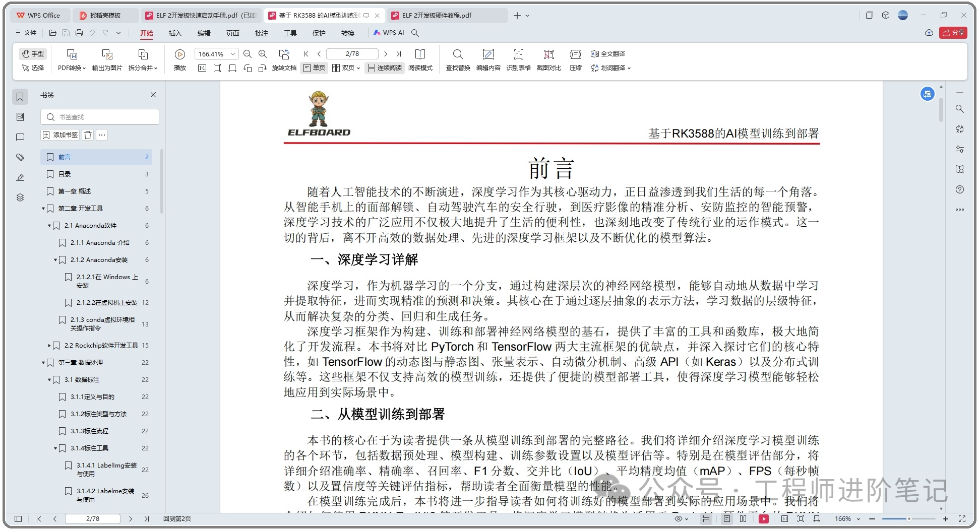Switch to 单页 single page view
This screenshot has height=530, width=980.
point(314,68)
